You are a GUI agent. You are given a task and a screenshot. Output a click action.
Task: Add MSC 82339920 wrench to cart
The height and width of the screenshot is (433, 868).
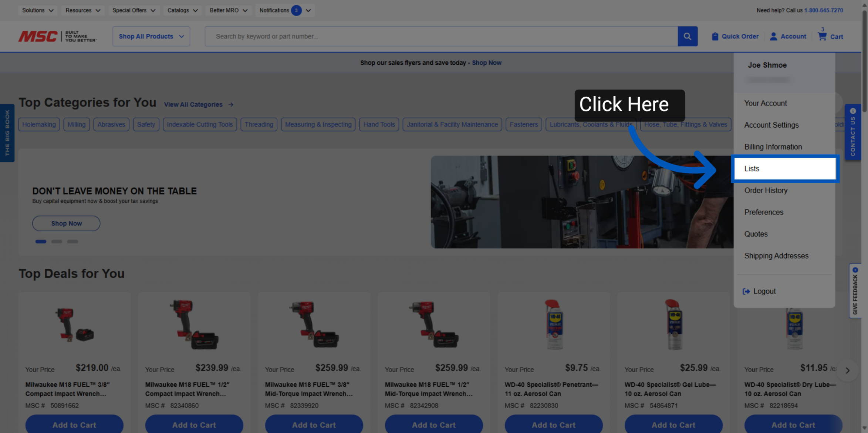coord(314,425)
